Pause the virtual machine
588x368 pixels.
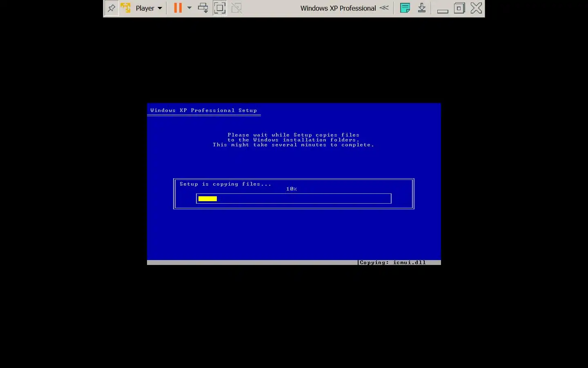[178, 8]
